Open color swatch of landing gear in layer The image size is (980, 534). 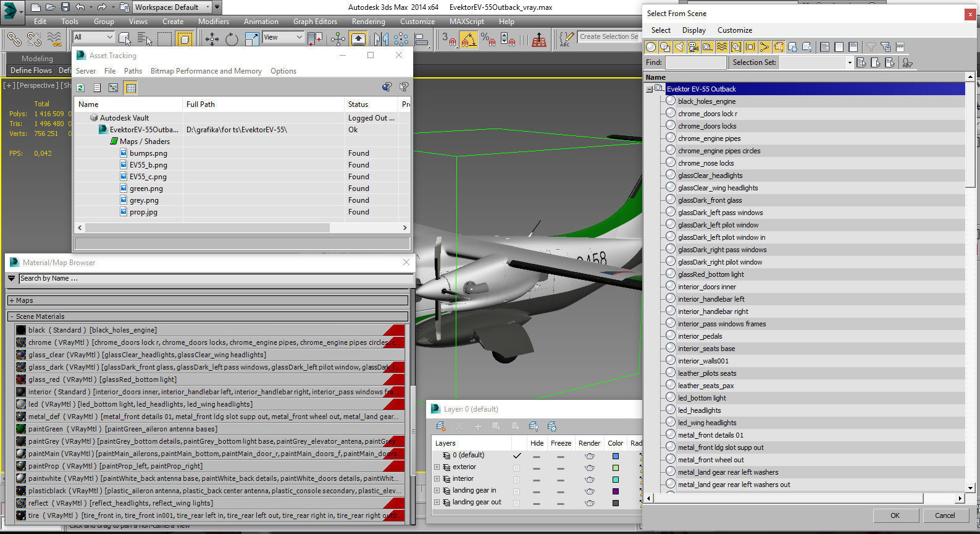tap(616, 491)
